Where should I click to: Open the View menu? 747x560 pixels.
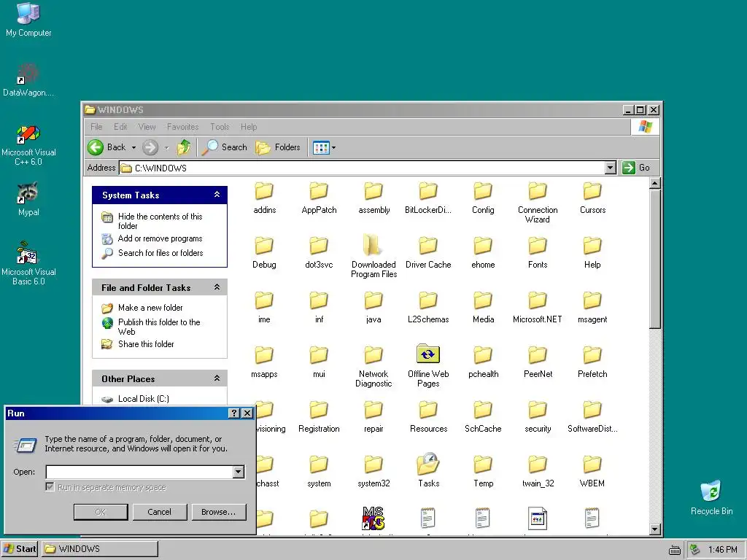[x=147, y=127]
